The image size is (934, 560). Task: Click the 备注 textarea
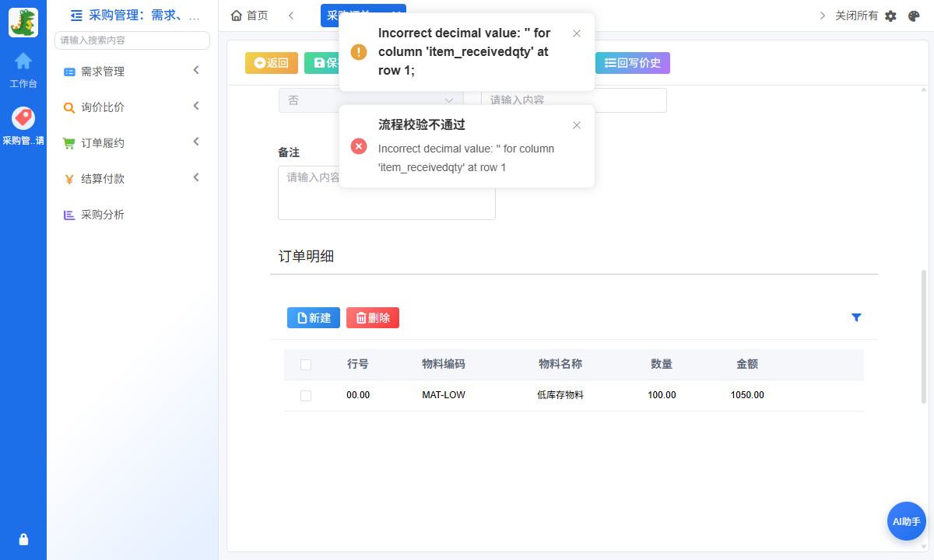click(387, 192)
